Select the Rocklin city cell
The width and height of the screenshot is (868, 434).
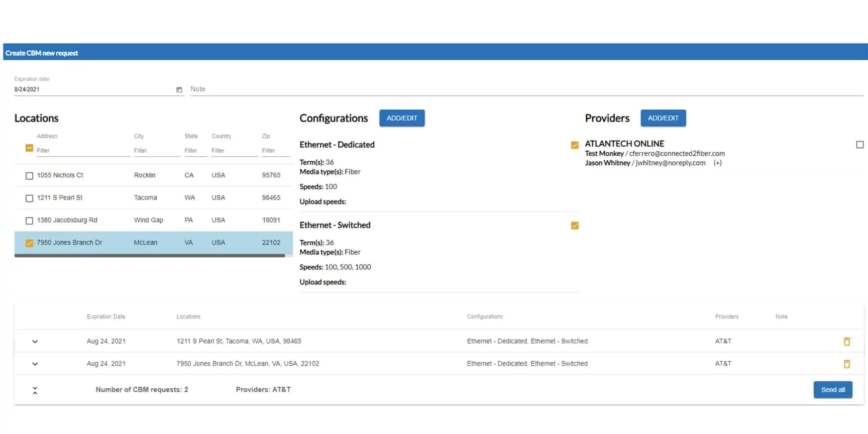[x=145, y=175]
